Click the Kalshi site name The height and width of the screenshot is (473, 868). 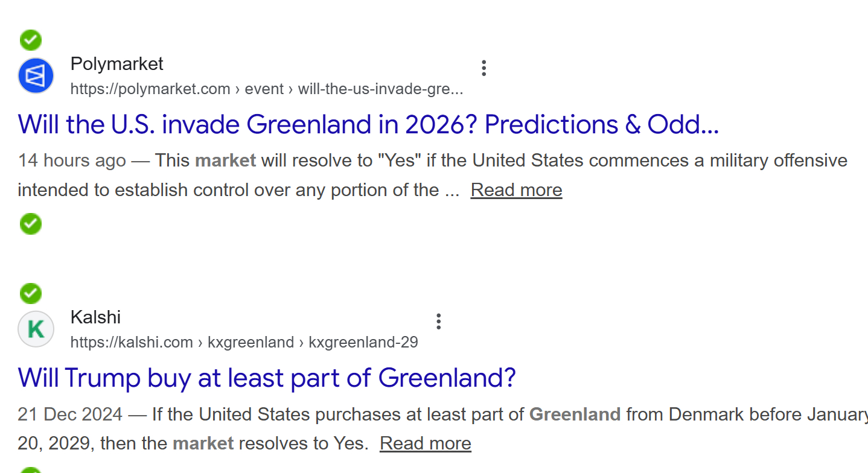click(95, 317)
